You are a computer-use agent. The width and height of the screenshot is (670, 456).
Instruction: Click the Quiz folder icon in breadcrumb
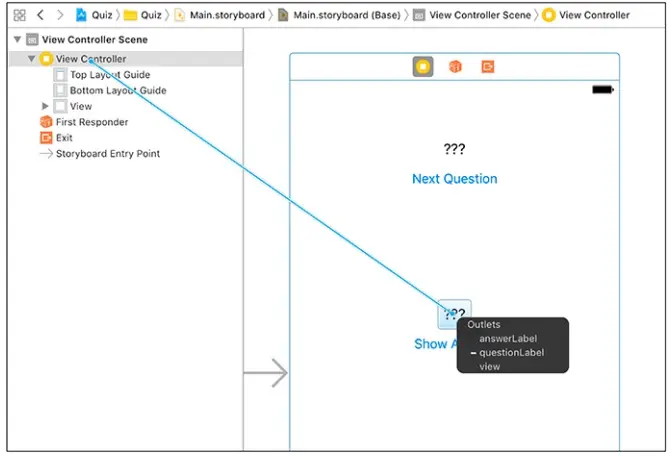130,15
